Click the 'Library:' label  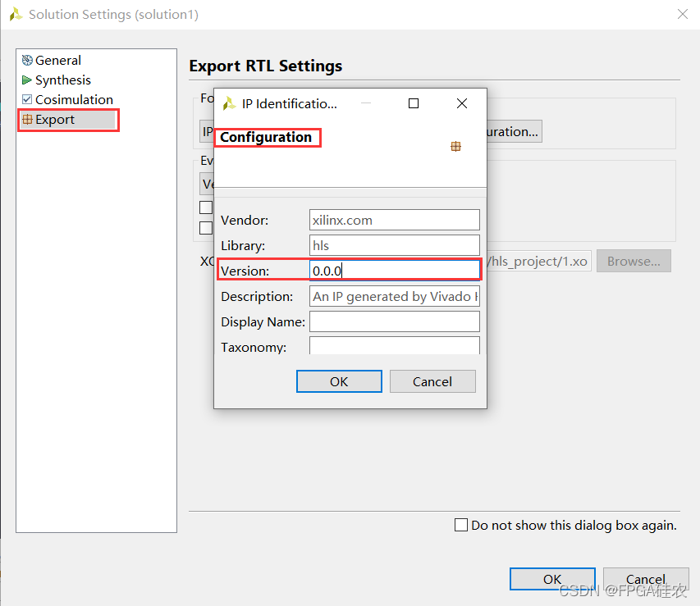coord(243,245)
